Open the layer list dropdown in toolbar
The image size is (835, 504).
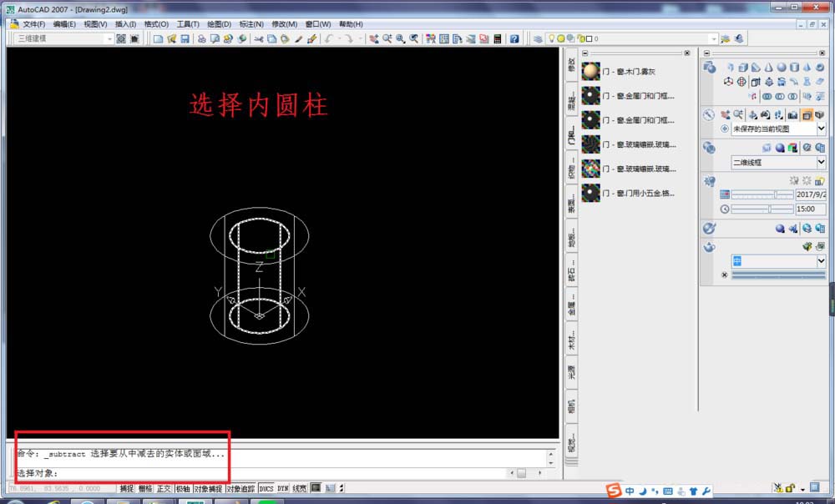click(x=713, y=39)
